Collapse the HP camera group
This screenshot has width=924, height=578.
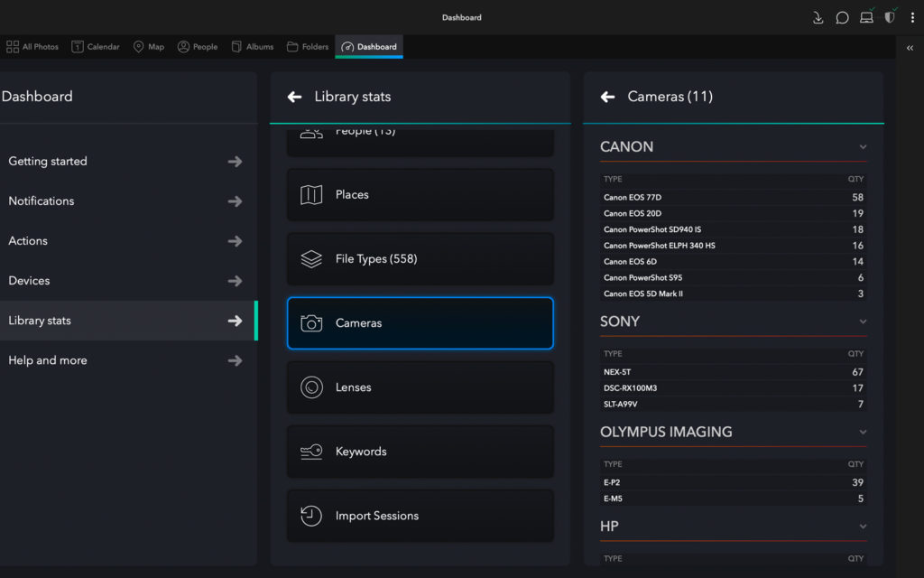(x=863, y=527)
